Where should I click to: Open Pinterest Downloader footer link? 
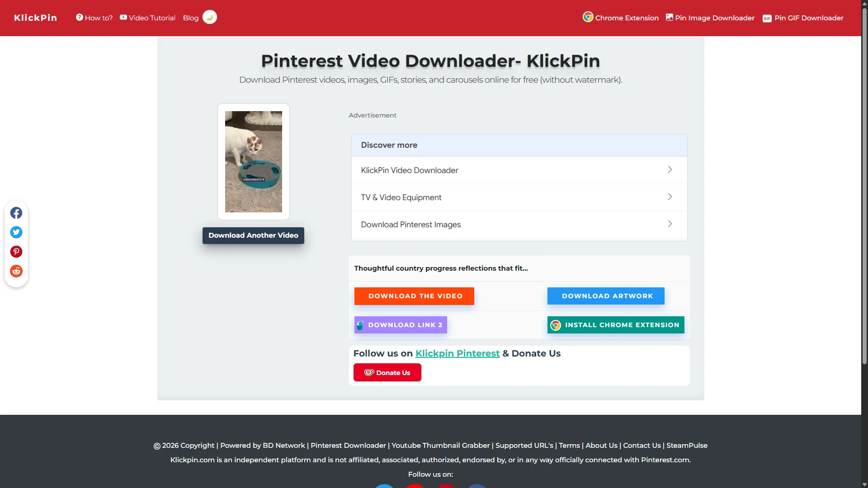coord(348,446)
